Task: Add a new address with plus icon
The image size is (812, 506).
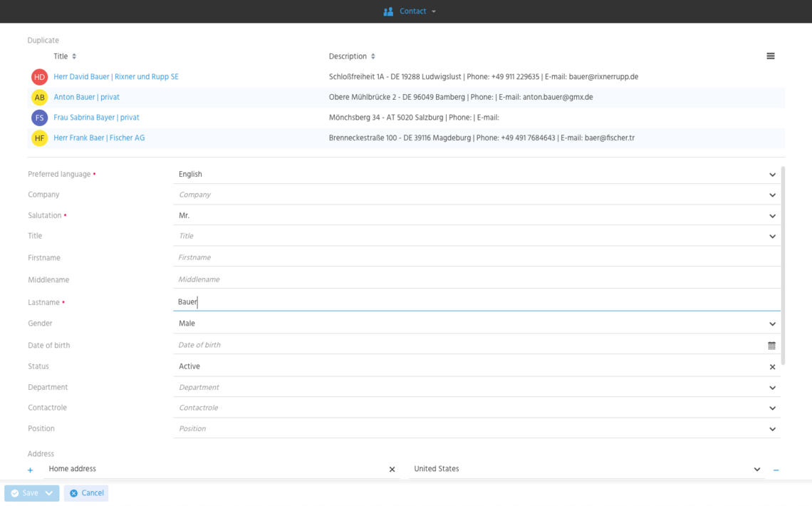Action: pyautogui.click(x=30, y=470)
